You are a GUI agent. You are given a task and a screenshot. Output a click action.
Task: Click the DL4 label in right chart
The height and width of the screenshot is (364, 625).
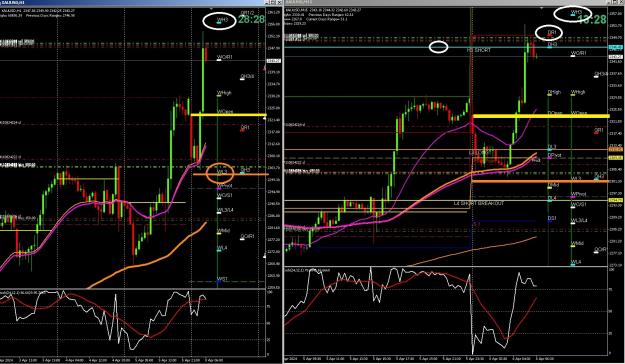(552, 198)
